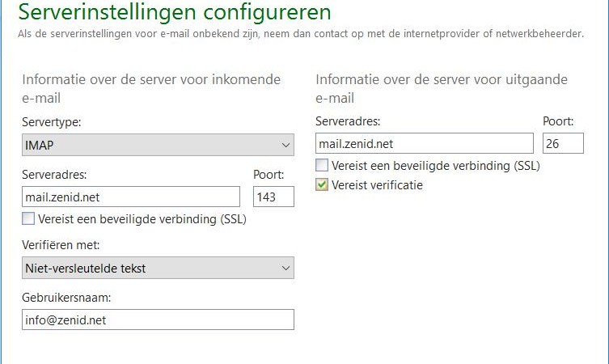Select the outgoing port field showing 26
Image resolution: width=609 pixels, height=364 pixels.
tap(563, 143)
